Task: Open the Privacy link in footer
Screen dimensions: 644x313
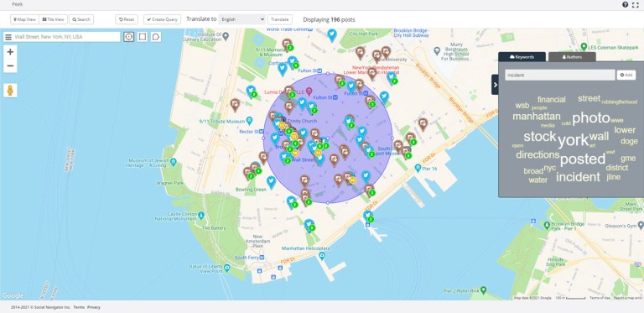Action: (x=94, y=307)
